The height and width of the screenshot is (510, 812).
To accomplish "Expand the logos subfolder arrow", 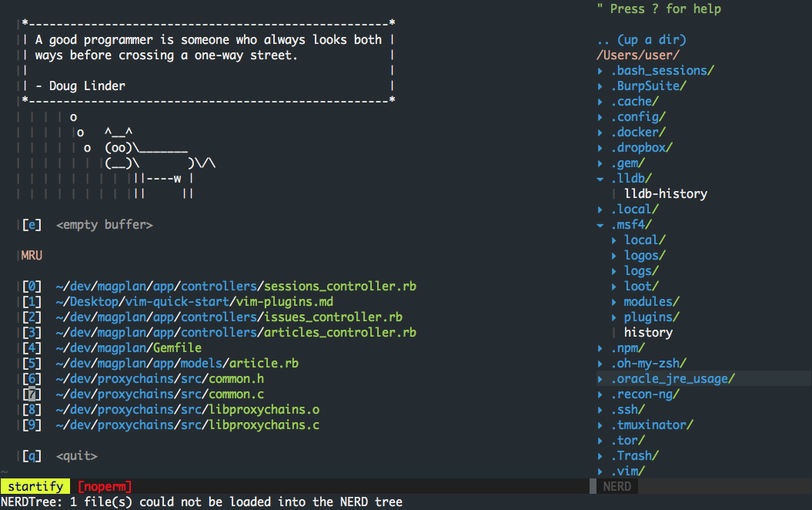I will pyautogui.click(x=613, y=256).
